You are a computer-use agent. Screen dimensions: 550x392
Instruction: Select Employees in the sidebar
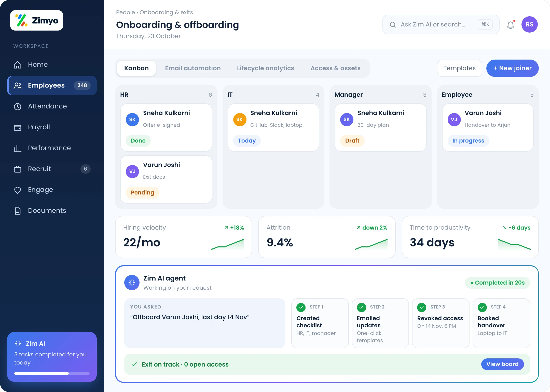(52, 85)
